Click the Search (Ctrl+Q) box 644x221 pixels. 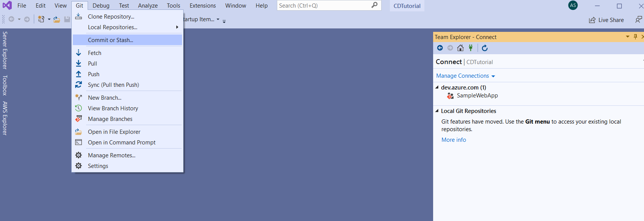[329, 5]
